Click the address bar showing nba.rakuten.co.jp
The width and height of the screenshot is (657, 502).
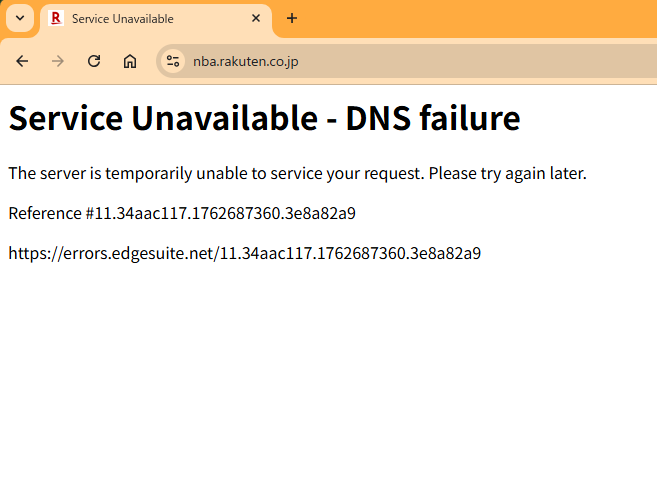pyautogui.click(x=406, y=61)
